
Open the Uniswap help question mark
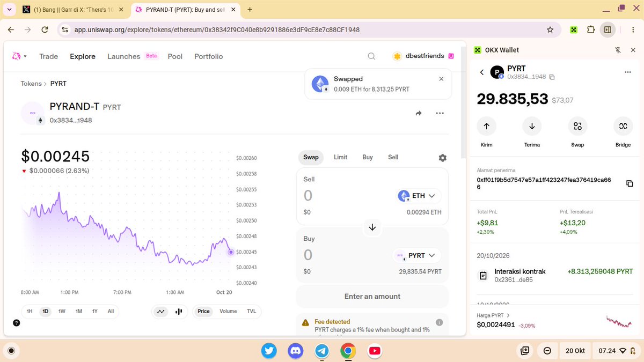(x=17, y=323)
